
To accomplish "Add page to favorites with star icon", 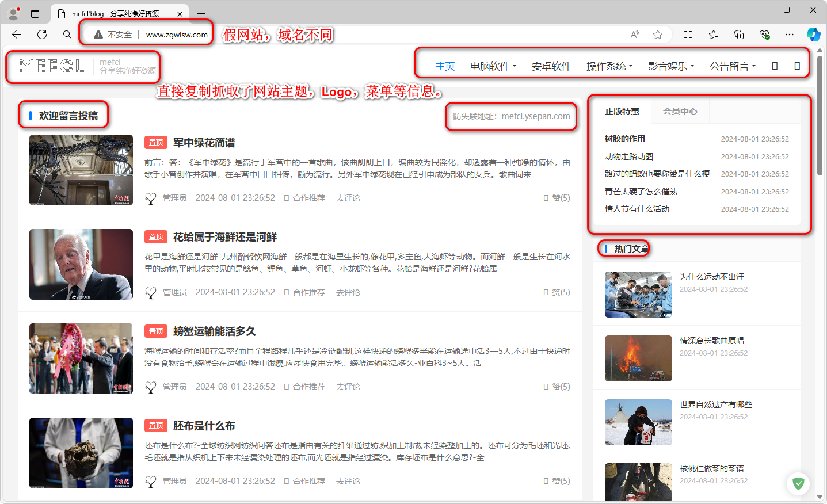I will point(658,35).
